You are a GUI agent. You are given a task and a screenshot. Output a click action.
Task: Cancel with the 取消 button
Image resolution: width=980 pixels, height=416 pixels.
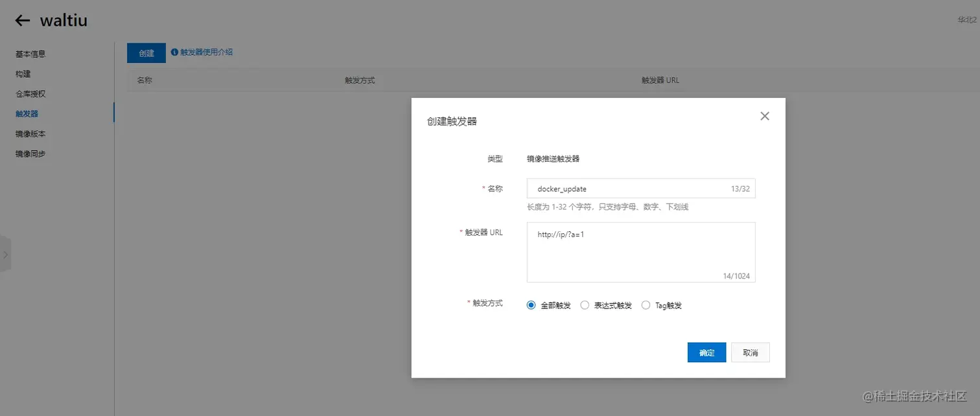click(x=751, y=352)
